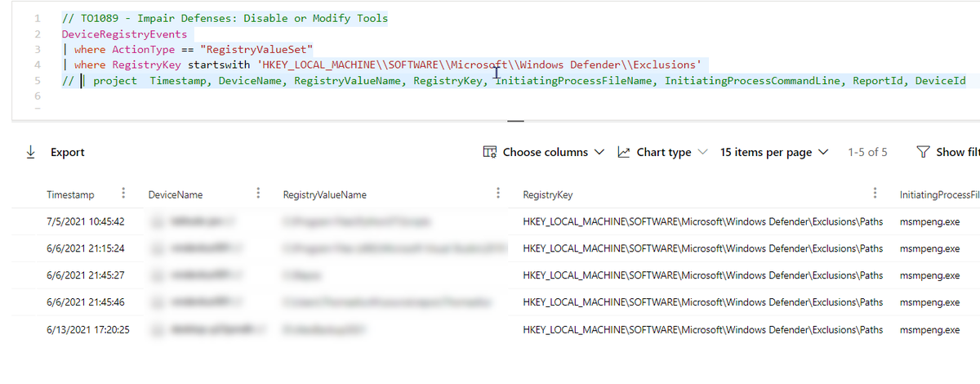Click the editor-results pane splitter handle
This screenshot has width=980, height=384.
(x=516, y=121)
